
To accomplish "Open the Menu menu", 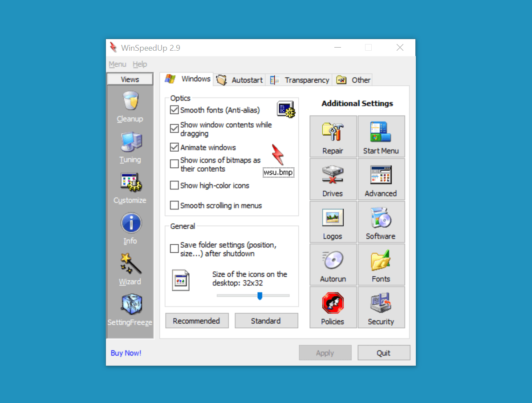I will pos(118,64).
